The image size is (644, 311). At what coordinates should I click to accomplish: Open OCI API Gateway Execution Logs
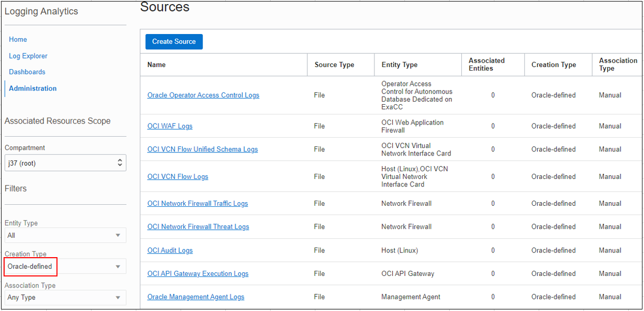point(198,274)
